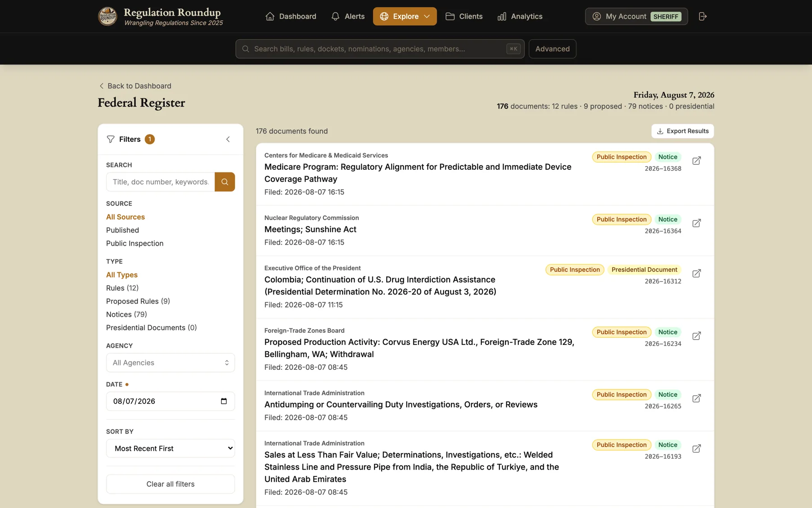Filter source by Public Inspection
Screen dimensions: 812x508
pyautogui.click(x=134, y=243)
